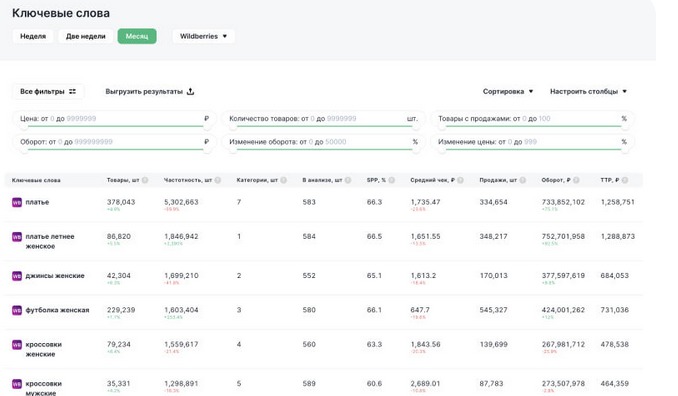Viewport: 678px width, 396px height.
Task: Open the кроссовки мужские keyword
Action: (x=43, y=388)
